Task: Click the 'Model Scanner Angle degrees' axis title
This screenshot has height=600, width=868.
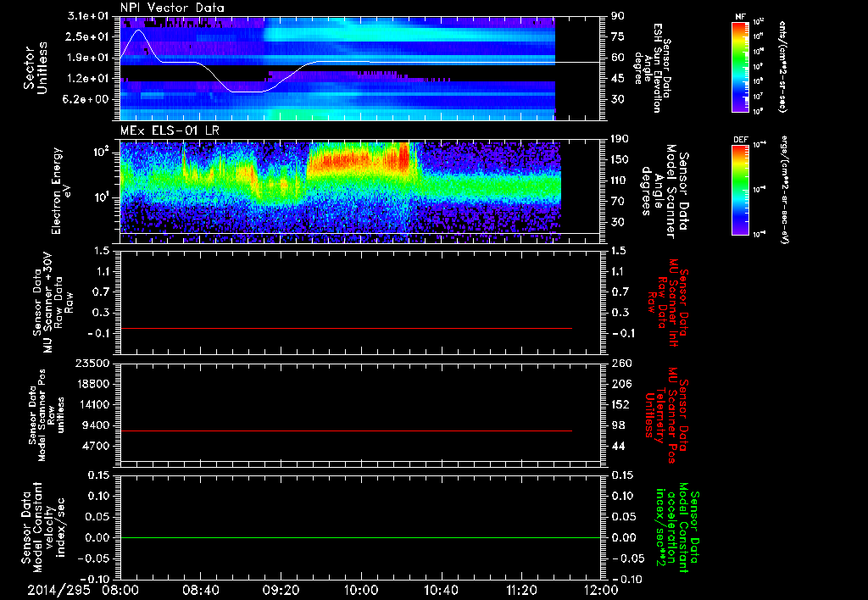Action: pos(665,192)
